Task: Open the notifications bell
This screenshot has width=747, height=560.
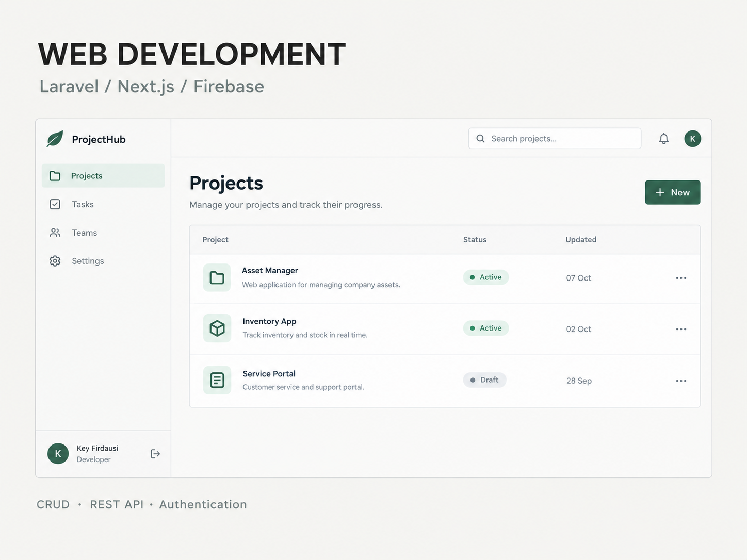Action: 664,139
